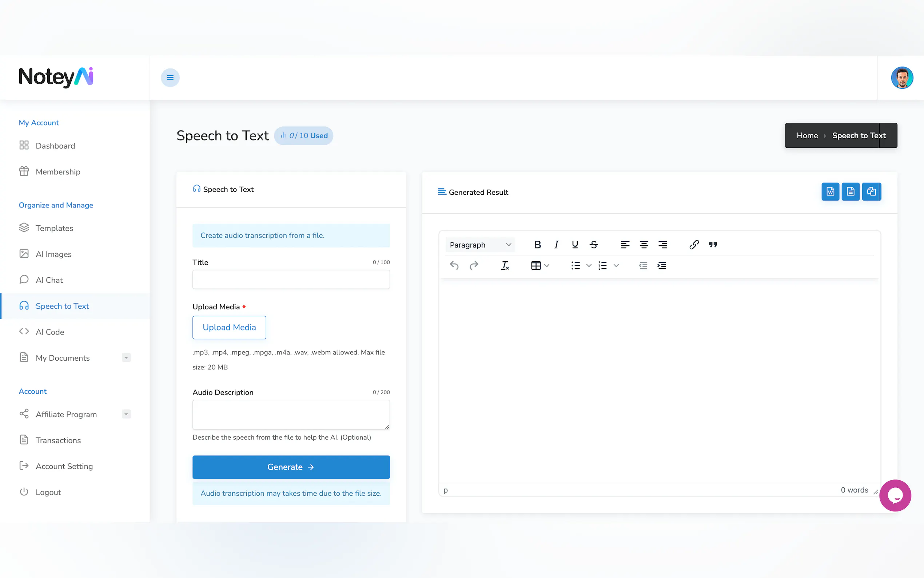This screenshot has height=578, width=924.
Task: Expand the Affiliate Program submenu
Action: pyautogui.click(x=126, y=414)
